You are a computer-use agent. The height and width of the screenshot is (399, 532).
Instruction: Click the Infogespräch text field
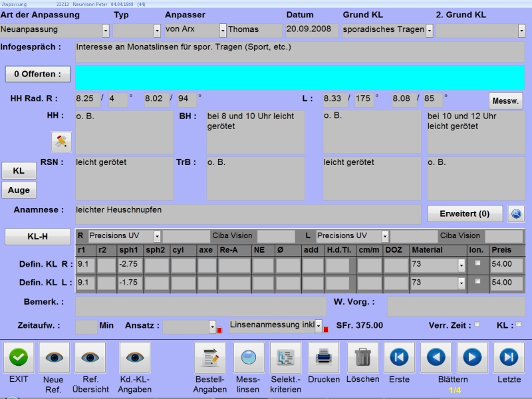point(300,52)
